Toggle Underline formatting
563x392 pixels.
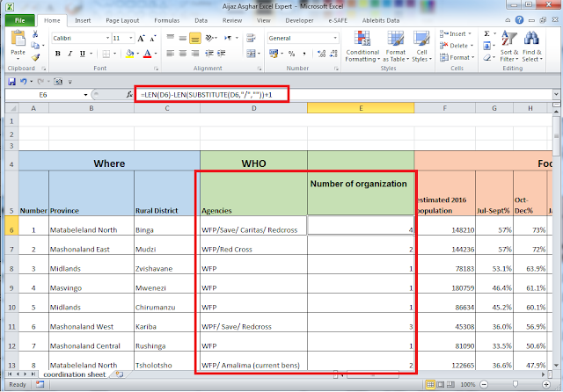[x=83, y=54]
